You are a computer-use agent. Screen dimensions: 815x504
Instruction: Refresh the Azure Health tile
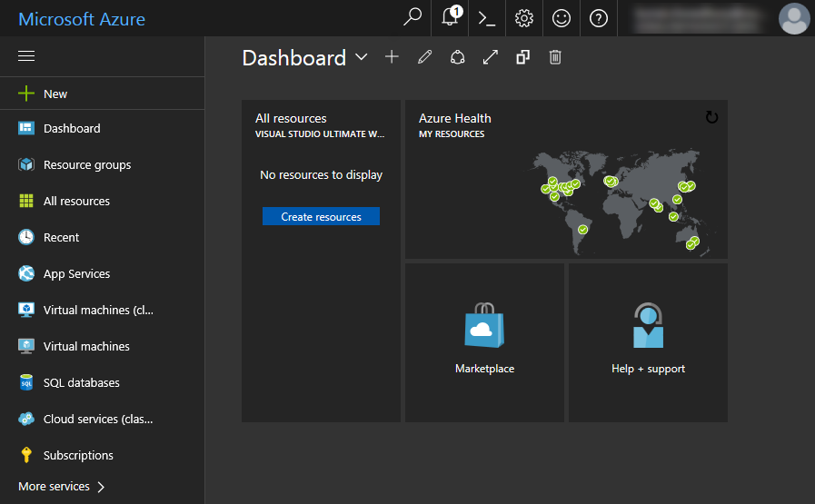point(711,117)
